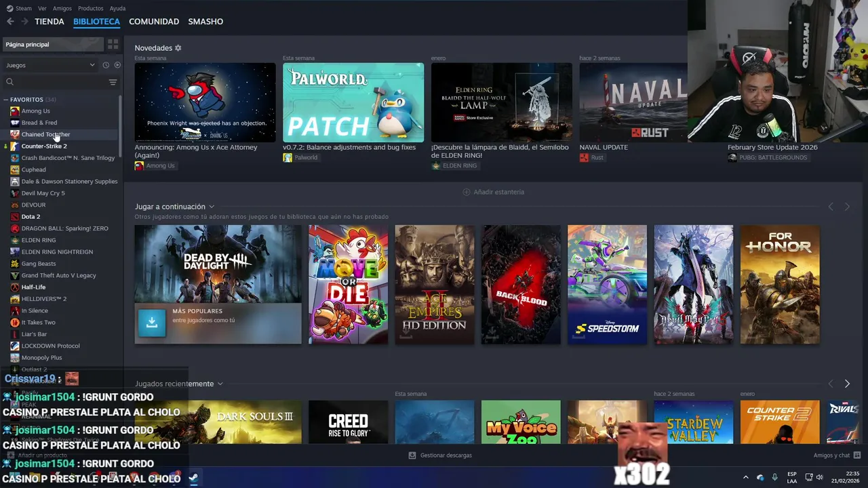Open the SMASHO profile tab
Viewport: 868px width, 488px height.
pos(205,22)
